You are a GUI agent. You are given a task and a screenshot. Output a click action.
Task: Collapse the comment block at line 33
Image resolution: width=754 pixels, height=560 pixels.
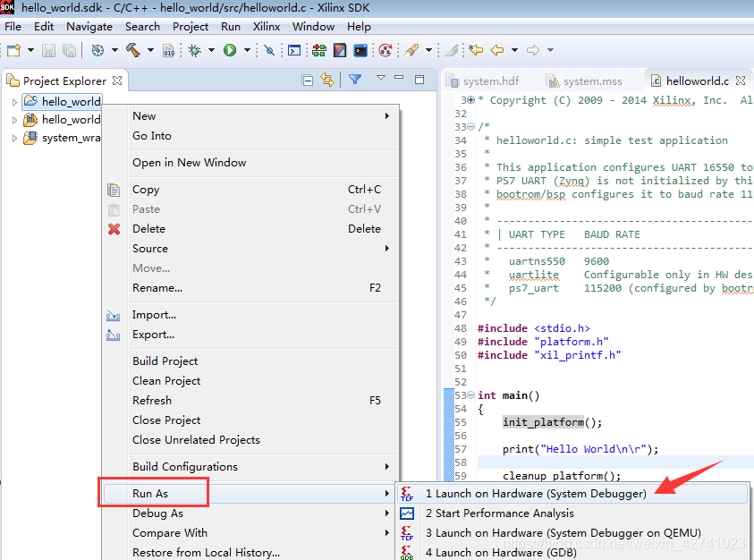pyautogui.click(x=471, y=127)
